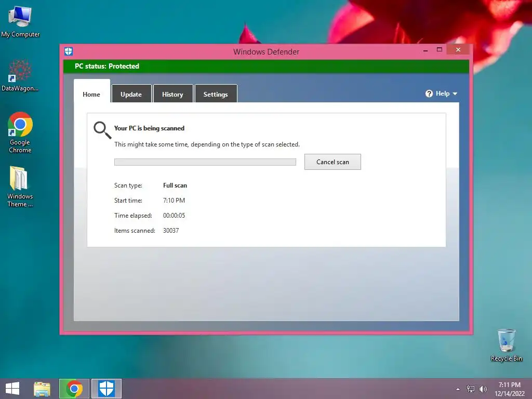Click 'Your PC is being scanned' heading
Viewport: 532px width, 399px height.
click(x=149, y=128)
